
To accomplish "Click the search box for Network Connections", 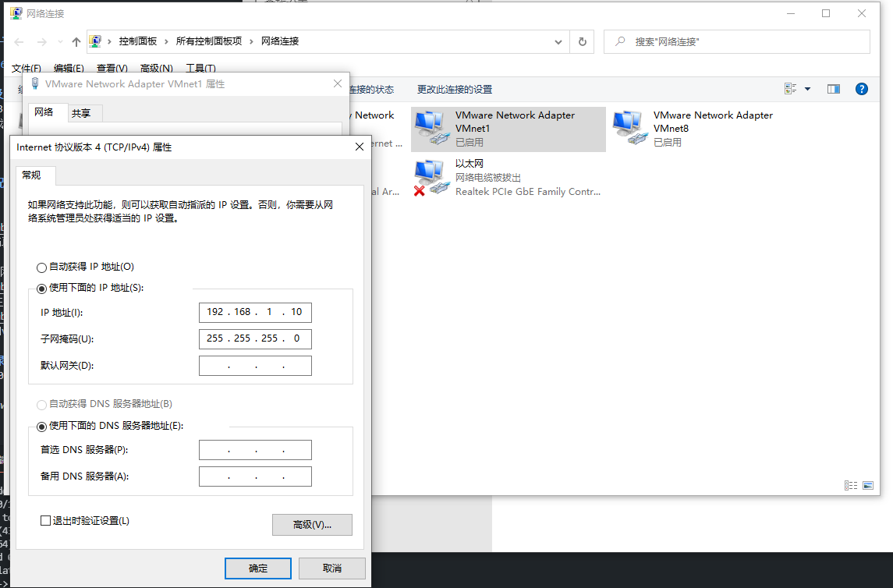I will coord(737,41).
